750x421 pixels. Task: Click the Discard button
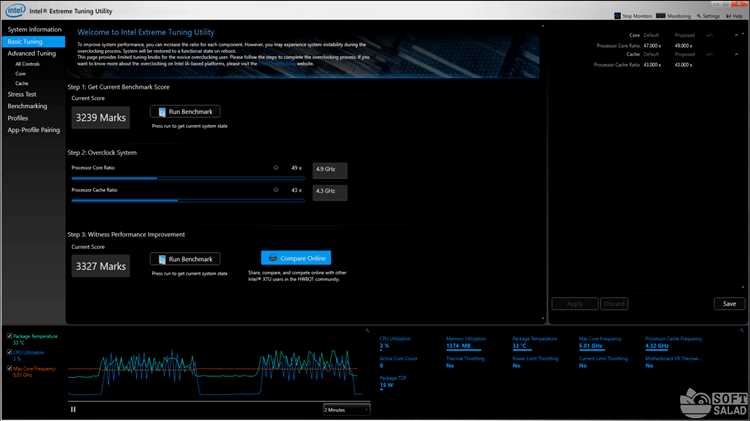point(614,304)
